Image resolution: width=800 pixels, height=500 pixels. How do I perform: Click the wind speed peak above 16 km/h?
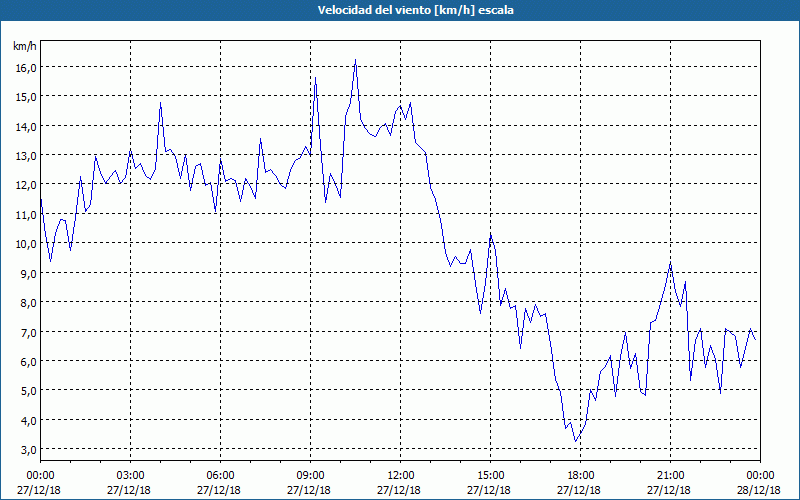(355, 60)
